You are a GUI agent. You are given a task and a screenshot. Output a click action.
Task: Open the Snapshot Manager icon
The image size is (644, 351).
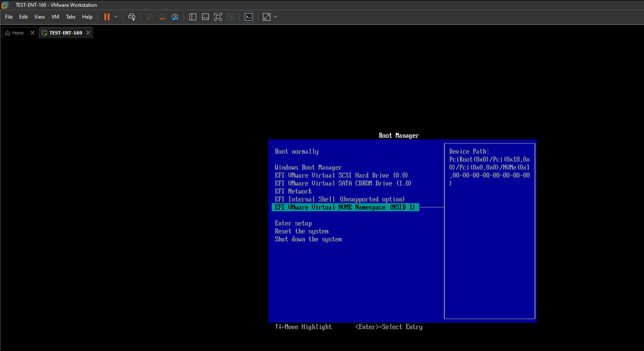tap(175, 17)
